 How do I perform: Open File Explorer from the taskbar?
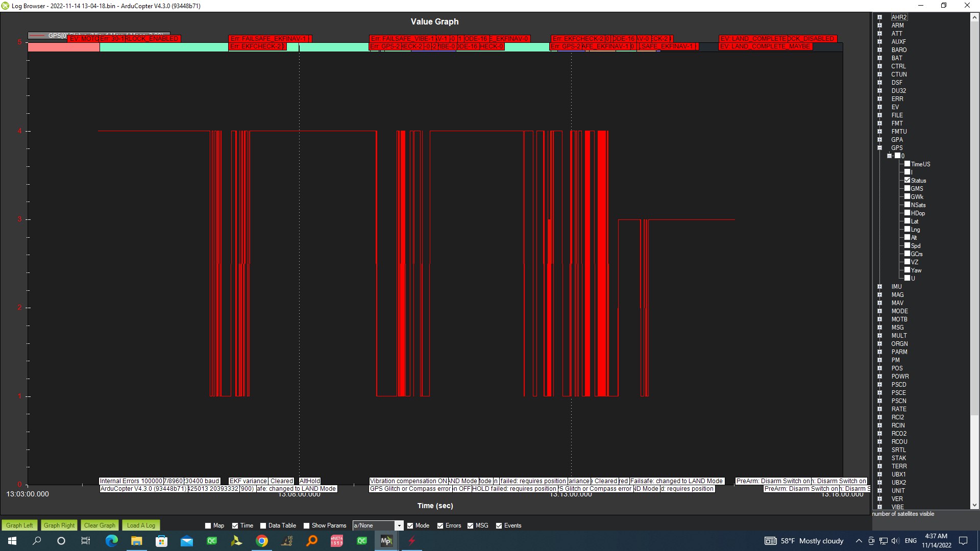pyautogui.click(x=138, y=541)
